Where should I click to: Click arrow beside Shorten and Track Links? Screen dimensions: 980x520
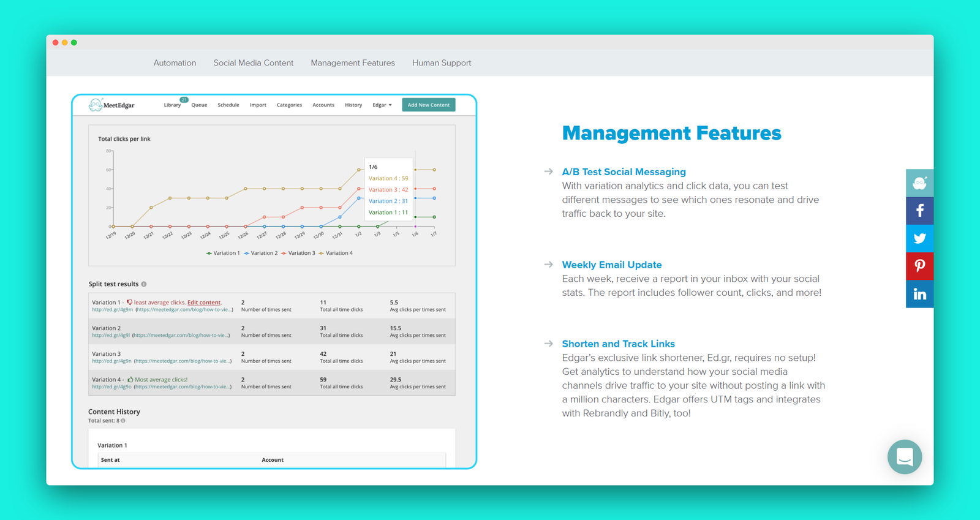coord(548,344)
